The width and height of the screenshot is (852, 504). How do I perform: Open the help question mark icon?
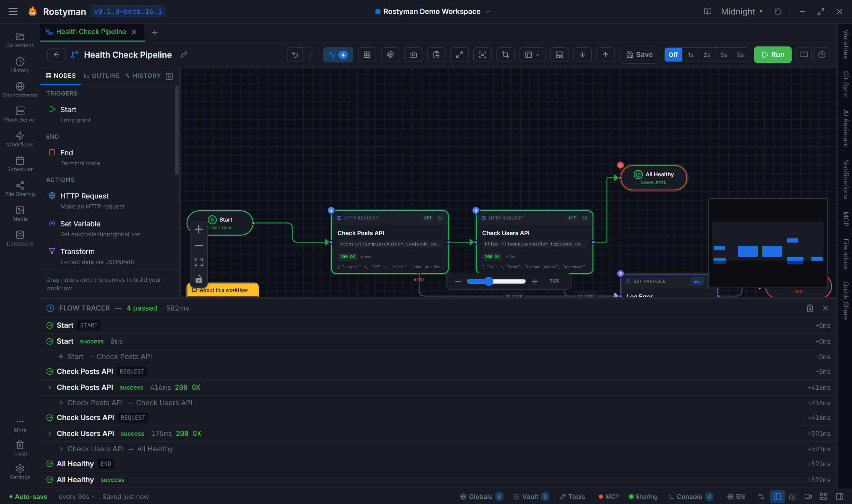822,55
